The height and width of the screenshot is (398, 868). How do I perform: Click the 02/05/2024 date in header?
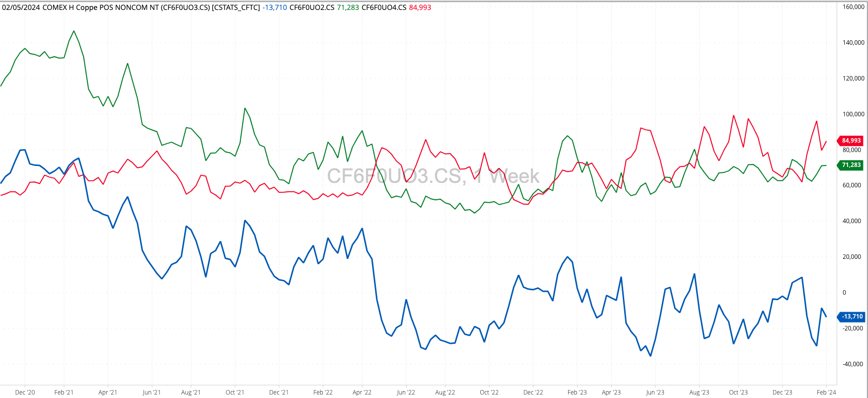coord(21,7)
